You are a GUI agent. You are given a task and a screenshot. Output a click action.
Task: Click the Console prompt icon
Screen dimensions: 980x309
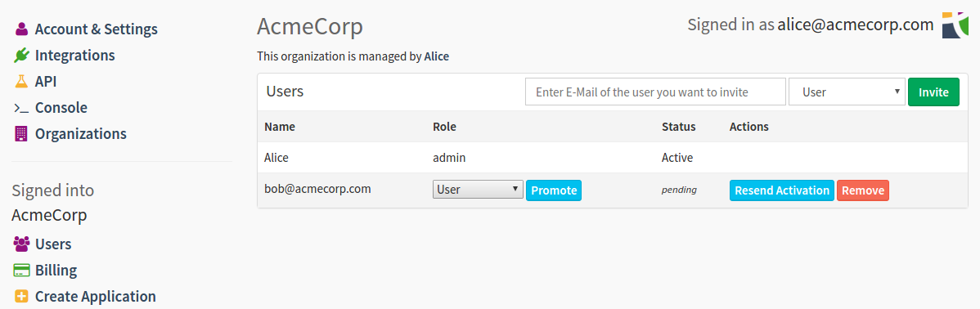(21, 108)
